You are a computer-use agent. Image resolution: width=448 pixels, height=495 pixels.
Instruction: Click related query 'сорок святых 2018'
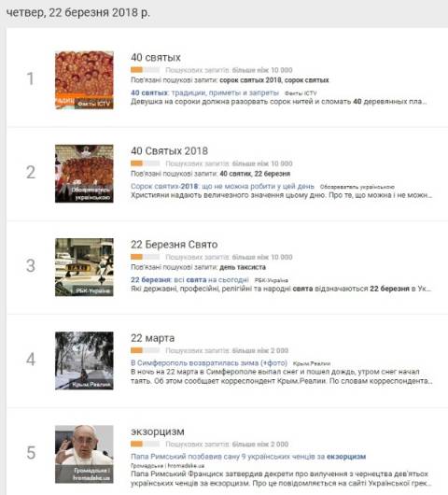pyautogui.click(x=250, y=80)
